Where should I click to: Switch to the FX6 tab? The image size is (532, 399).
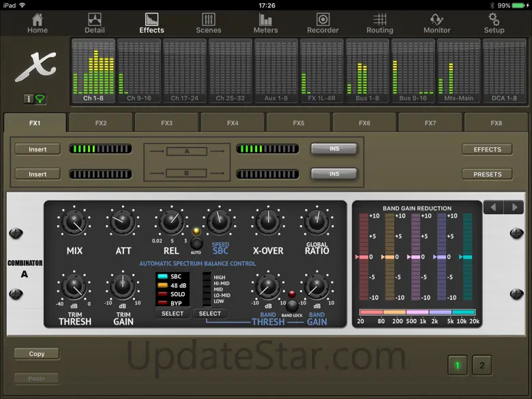pos(364,123)
